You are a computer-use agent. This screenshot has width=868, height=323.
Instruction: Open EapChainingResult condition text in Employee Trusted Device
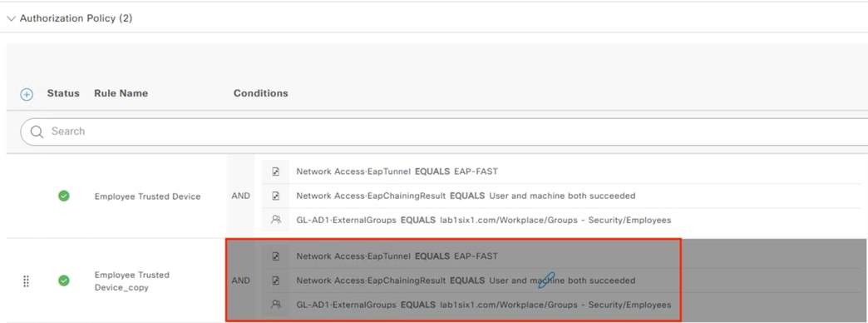pyautogui.click(x=466, y=196)
